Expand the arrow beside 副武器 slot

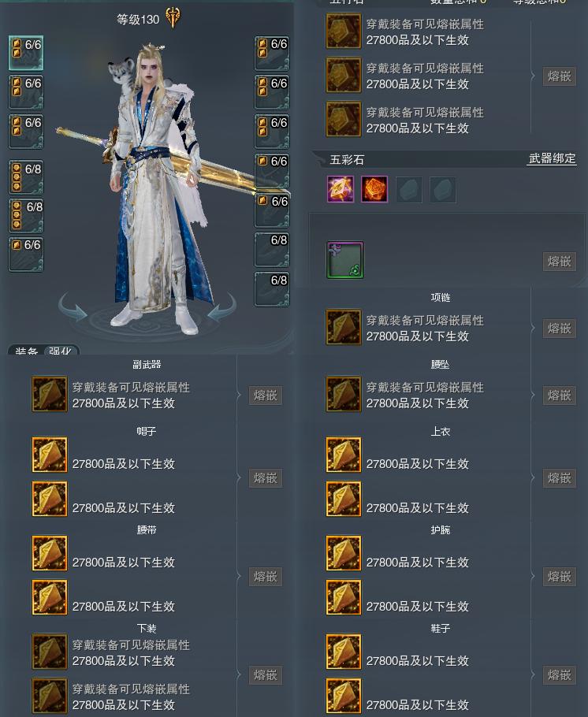(239, 395)
